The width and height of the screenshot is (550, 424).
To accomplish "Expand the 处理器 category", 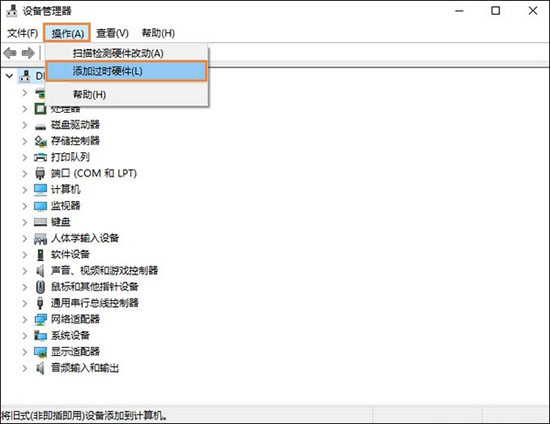I will [25, 109].
